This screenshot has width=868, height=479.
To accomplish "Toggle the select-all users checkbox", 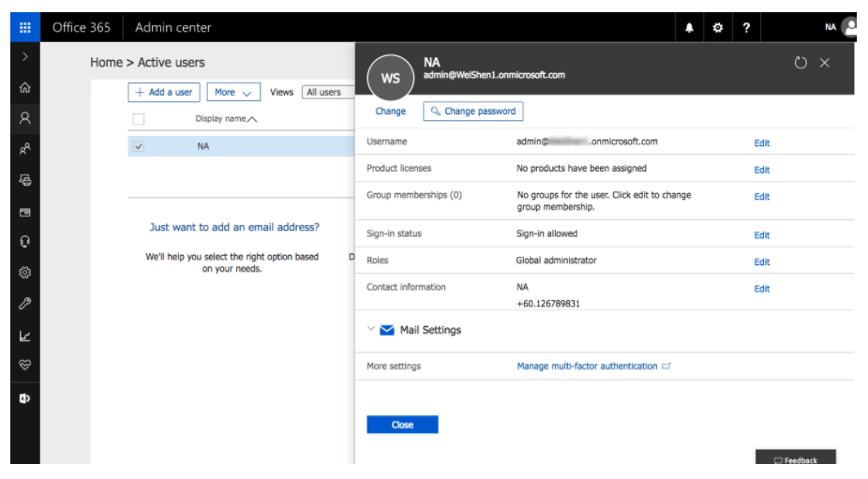I will pyautogui.click(x=139, y=119).
